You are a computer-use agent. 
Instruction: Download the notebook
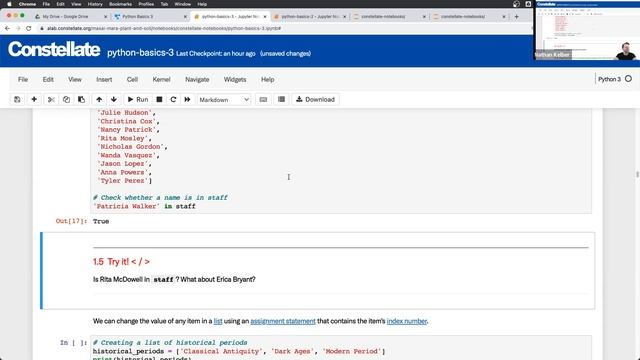[x=315, y=99]
